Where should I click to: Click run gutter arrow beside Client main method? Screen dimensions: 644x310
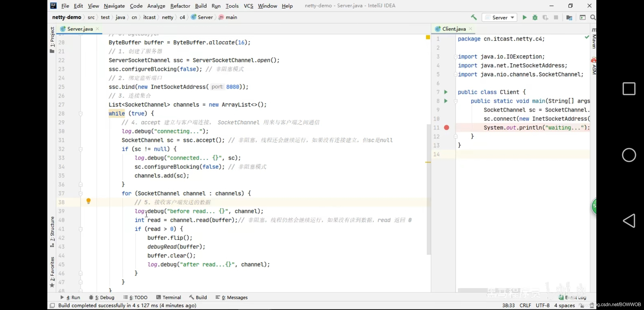446,101
